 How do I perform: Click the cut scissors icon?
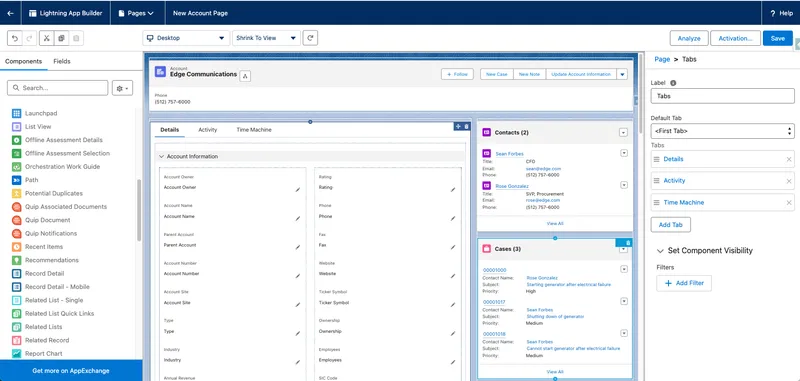pyautogui.click(x=46, y=38)
